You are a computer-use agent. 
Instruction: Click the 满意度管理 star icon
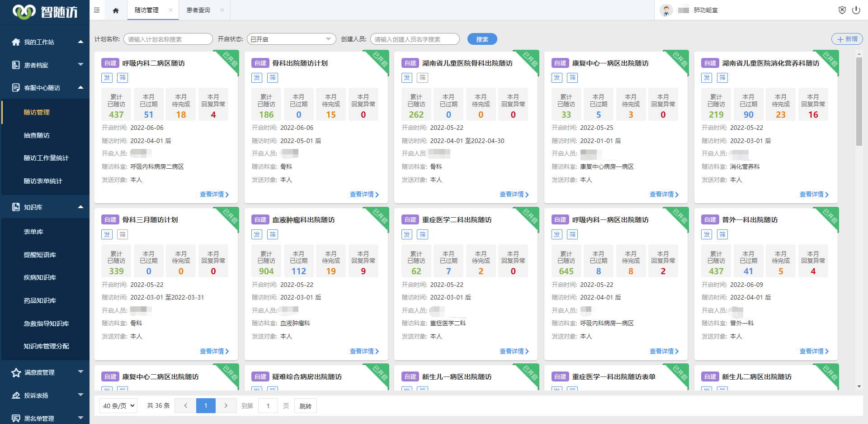coord(16,372)
